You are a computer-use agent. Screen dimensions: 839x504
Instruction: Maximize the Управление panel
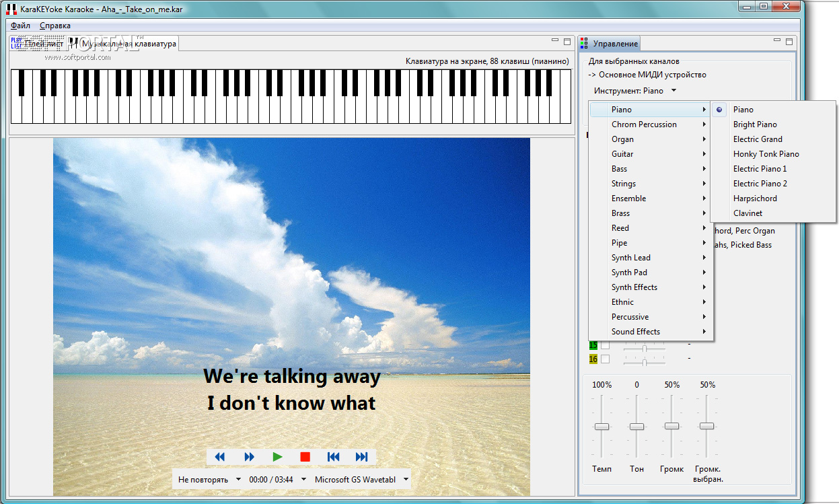point(789,41)
